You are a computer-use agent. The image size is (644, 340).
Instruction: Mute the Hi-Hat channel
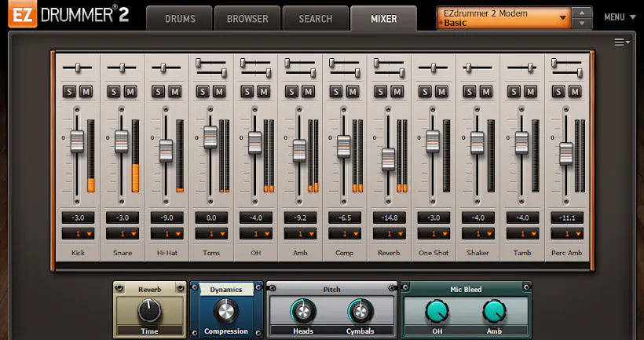pos(175,92)
